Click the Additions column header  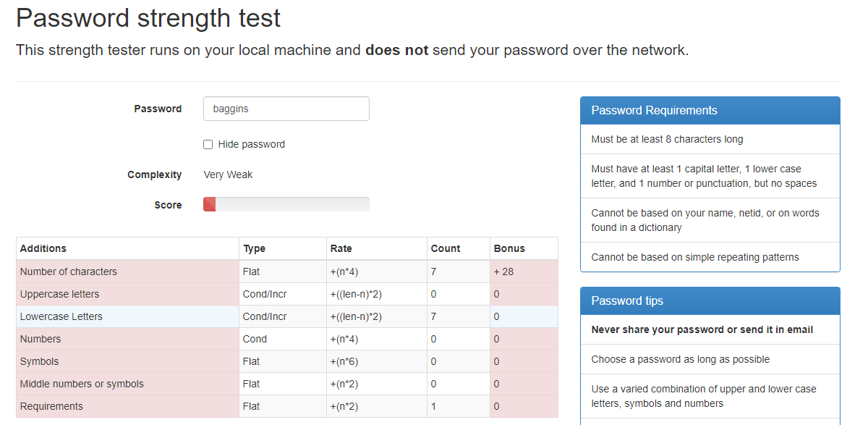pyautogui.click(x=43, y=248)
